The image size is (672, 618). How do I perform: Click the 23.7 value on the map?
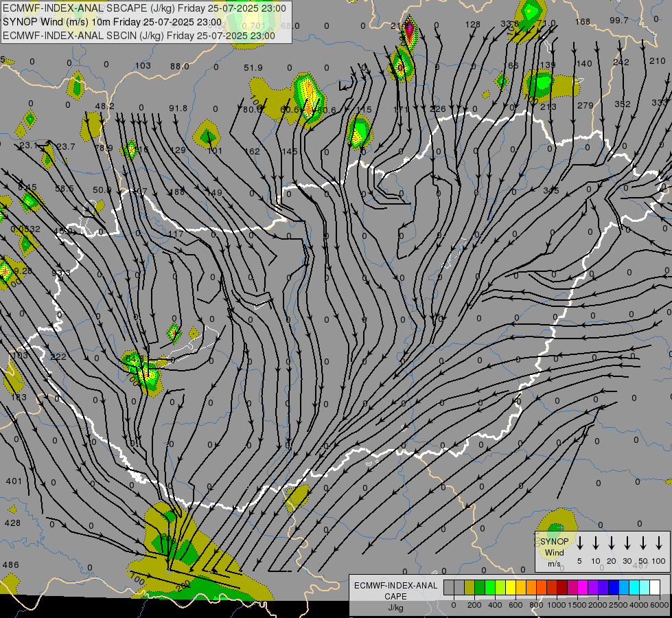[x=66, y=147]
